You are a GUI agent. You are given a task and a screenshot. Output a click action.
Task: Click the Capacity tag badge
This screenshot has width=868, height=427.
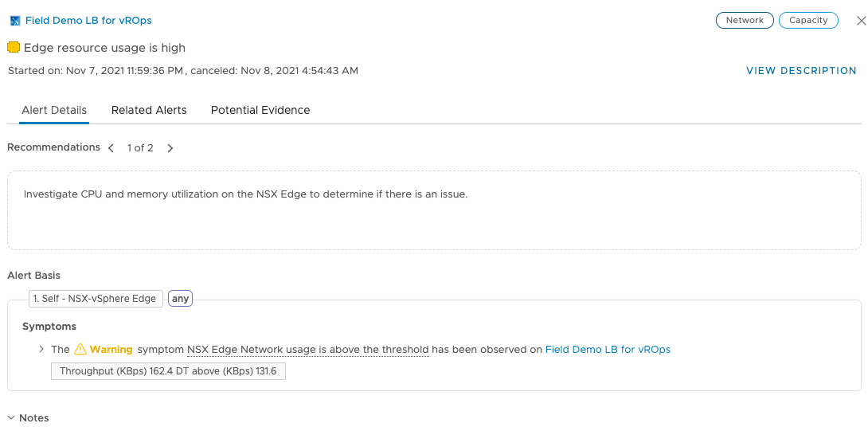click(x=808, y=21)
